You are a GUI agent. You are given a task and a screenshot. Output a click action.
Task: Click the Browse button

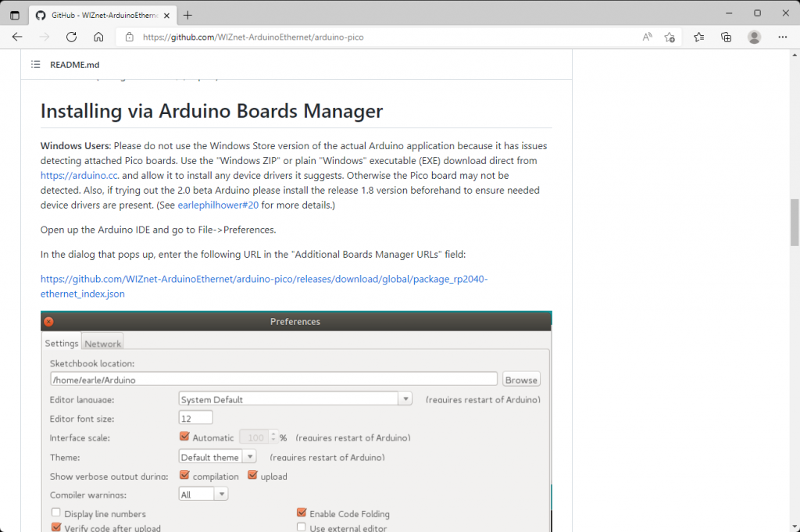[x=521, y=380]
